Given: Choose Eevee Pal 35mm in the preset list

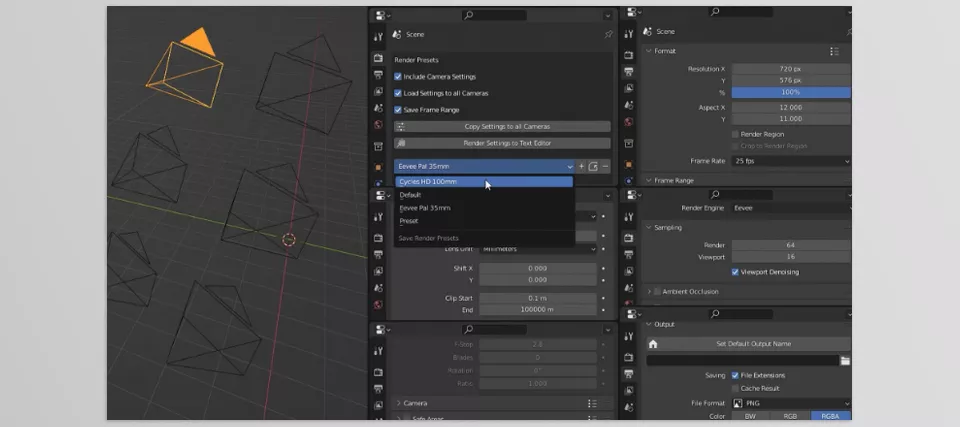Looking at the screenshot, I should pyautogui.click(x=484, y=208).
